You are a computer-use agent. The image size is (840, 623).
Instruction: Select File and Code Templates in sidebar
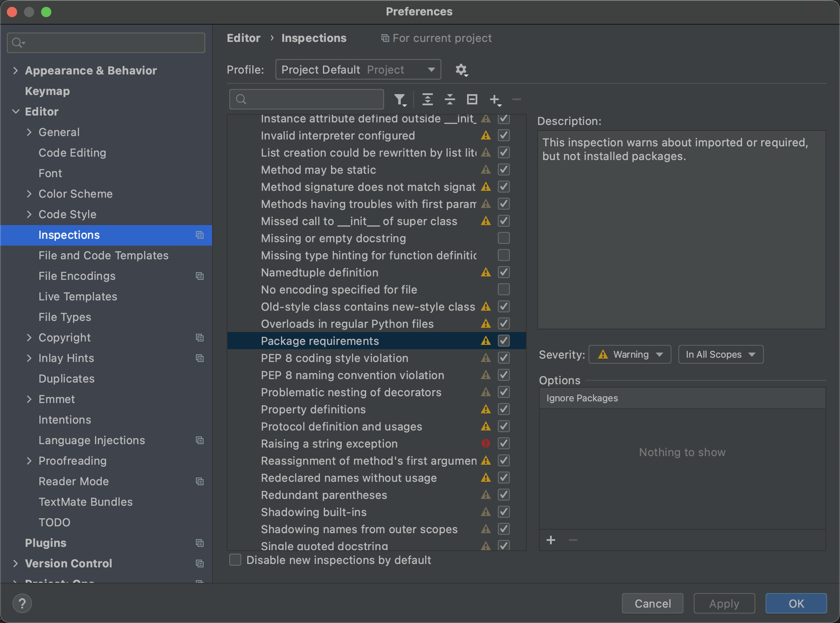104,255
